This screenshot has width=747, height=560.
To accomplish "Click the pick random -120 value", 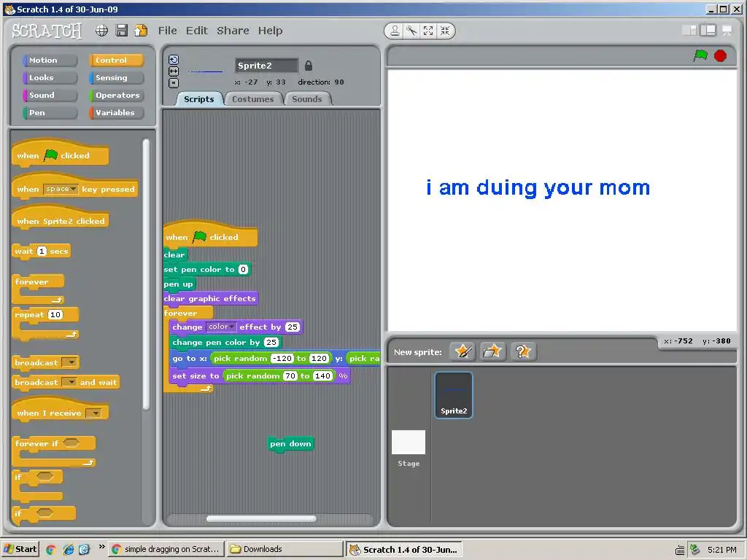I will pos(282,358).
